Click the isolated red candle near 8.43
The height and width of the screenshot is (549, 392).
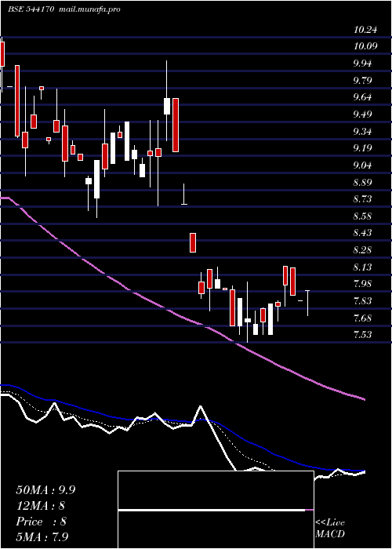pos(193,242)
